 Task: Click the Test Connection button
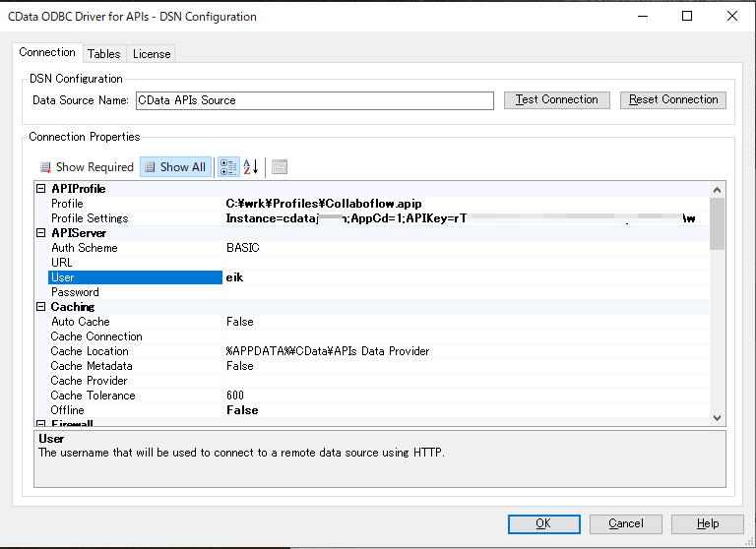557,99
